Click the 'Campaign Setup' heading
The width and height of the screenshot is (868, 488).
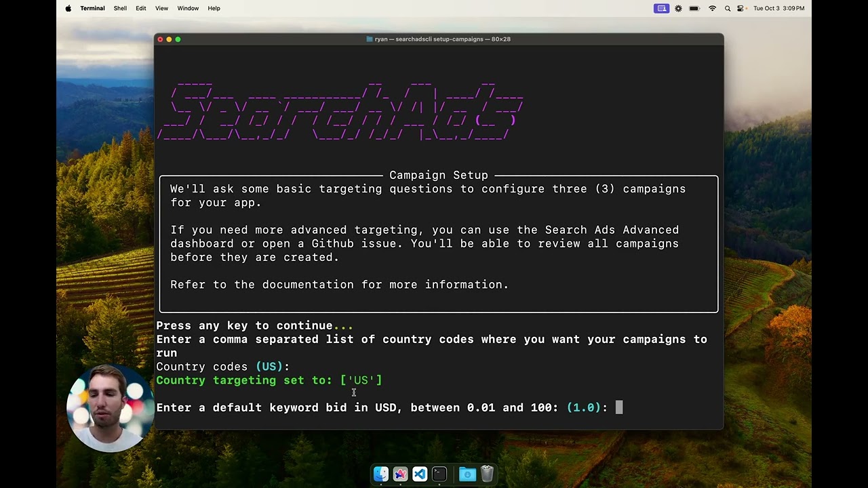[439, 175]
